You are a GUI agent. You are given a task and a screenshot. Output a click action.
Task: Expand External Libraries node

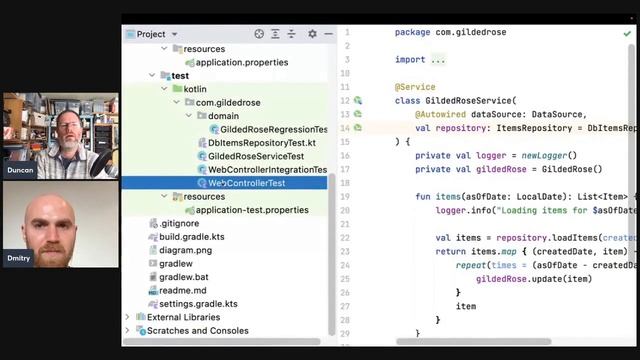pyautogui.click(x=127, y=317)
